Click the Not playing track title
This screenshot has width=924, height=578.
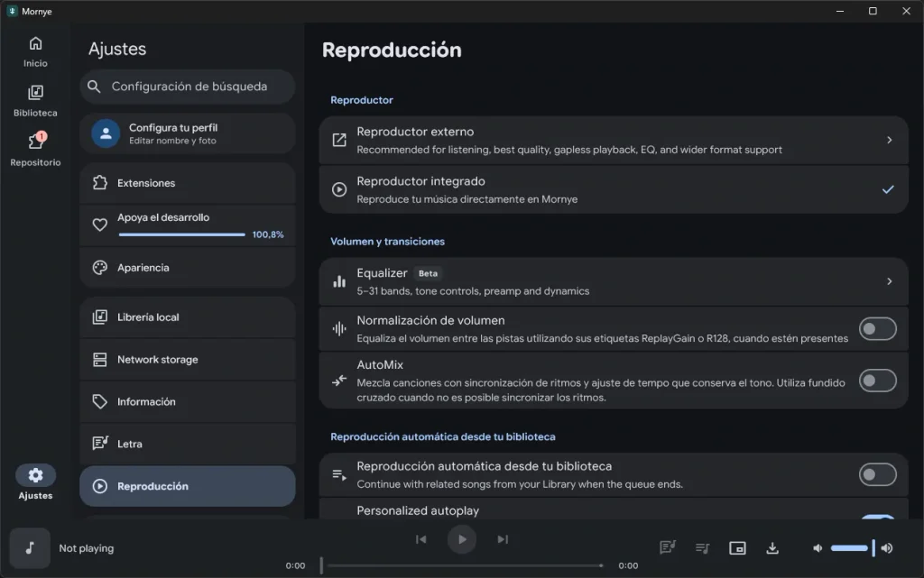86,548
